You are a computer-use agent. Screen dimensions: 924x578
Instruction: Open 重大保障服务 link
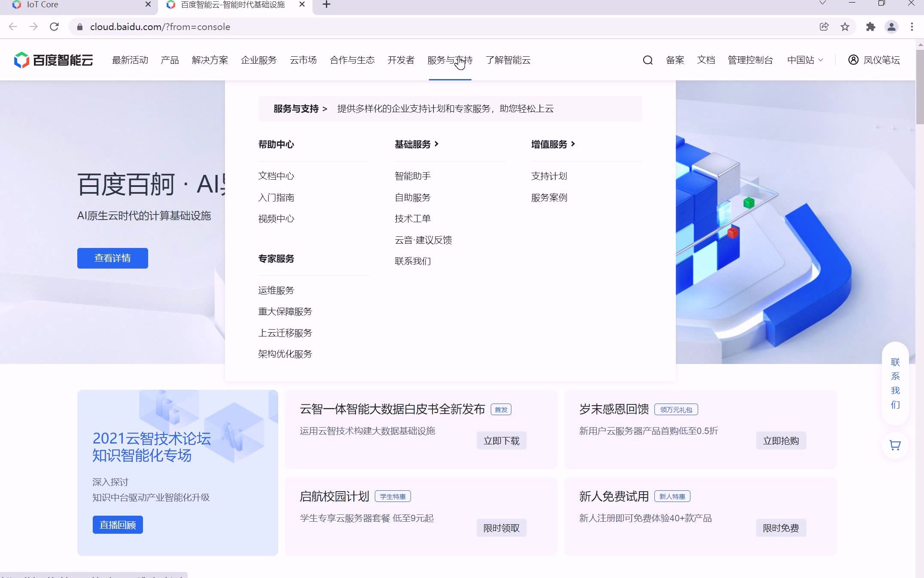285,312
